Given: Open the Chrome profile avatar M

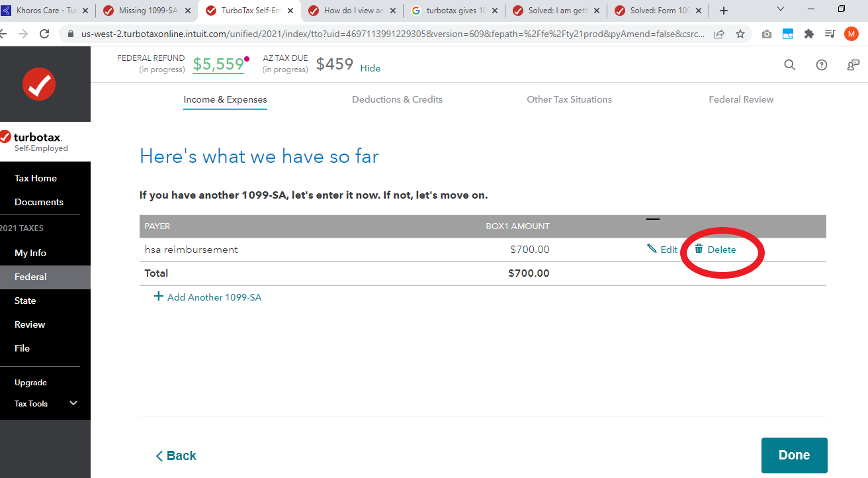Looking at the screenshot, I should (851, 34).
